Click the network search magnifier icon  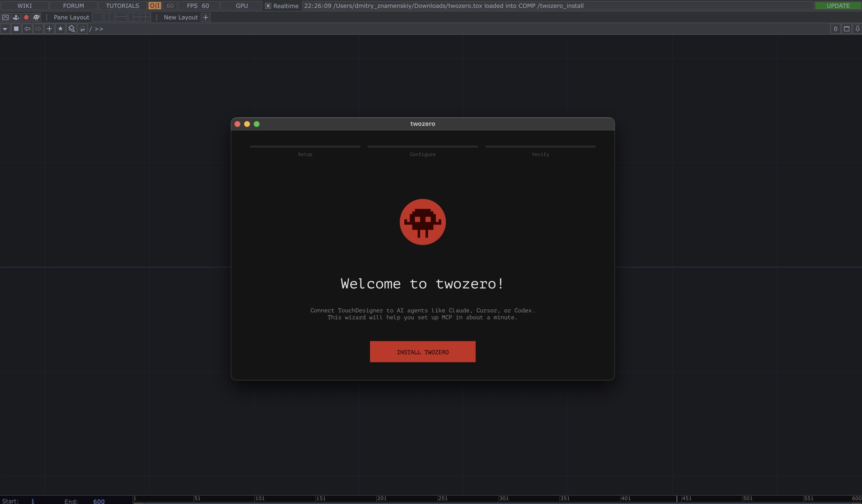pos(71,29)
